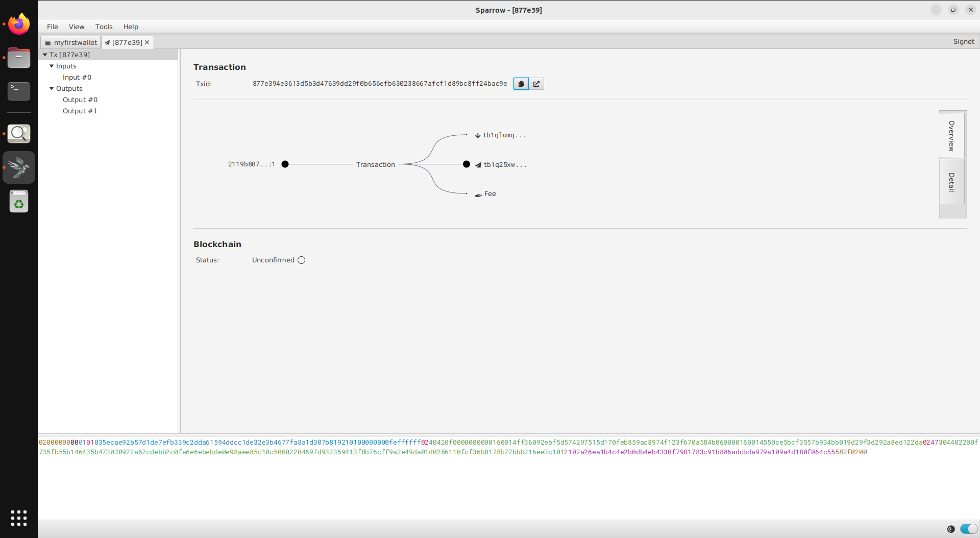980x538 pixels.
Task: Click the Sparrow icon in the dock
Action: [x=19, y=167]
